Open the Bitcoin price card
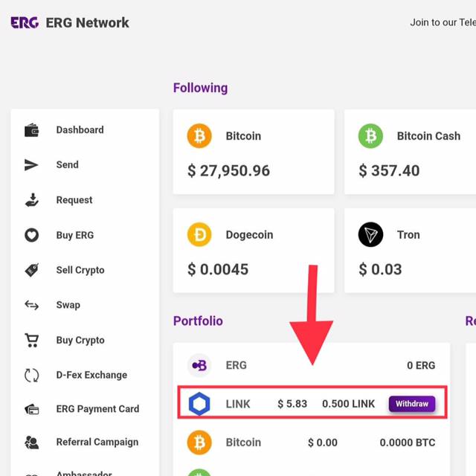The image size is (476, 476). pyautogui.click(x=254, y=152)
